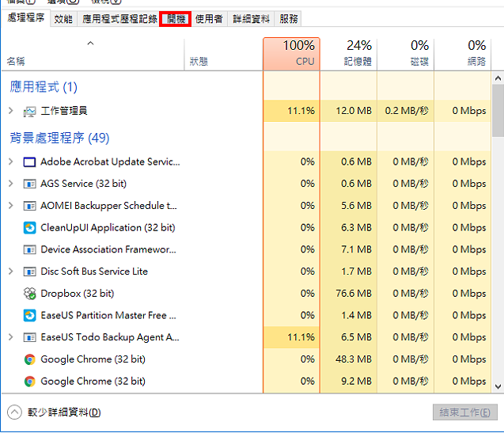
Task: Click the Dropbox process icon
Action: coord(29,294)
